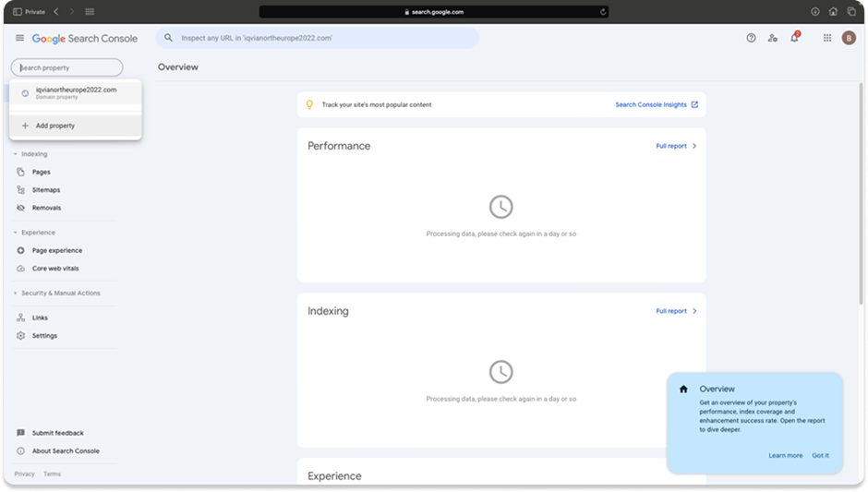Open Search Console Insights link
Screen dimensions: 868x492
[656, 105]
